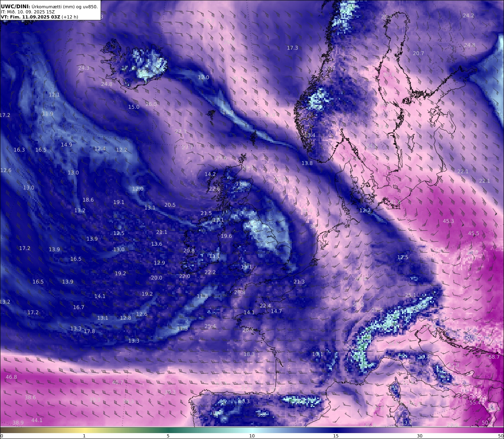
Task: Click the 24.3 value west of Iceland
Action: tap(84, 68)
